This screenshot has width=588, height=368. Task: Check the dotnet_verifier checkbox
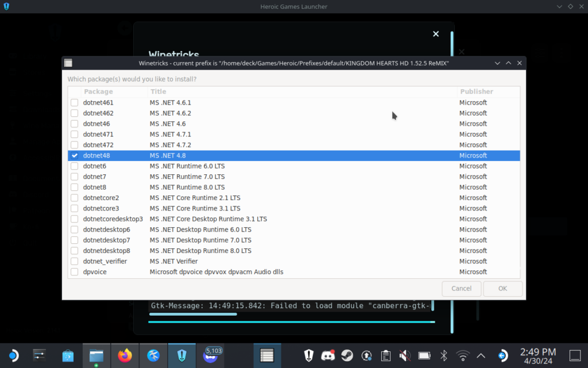(74, 261)
